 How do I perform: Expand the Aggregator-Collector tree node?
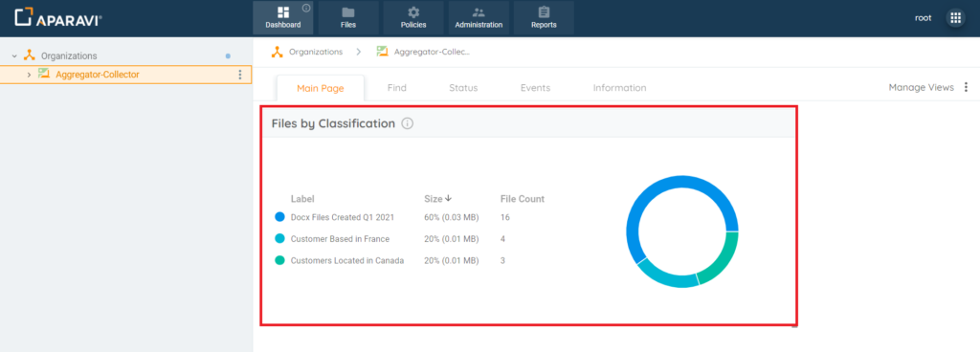pos(29,75)
